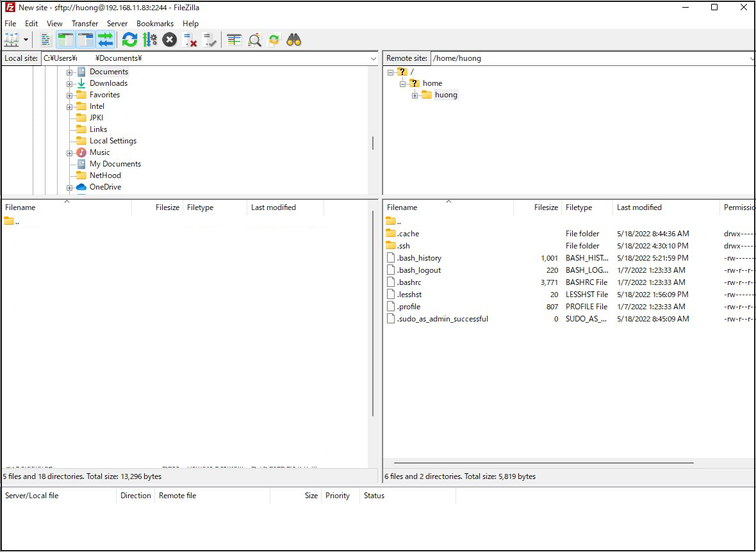Focus the Remote site path field
Image resolution: width=756 pixels, height=552 pixels.
click(590, 59)
